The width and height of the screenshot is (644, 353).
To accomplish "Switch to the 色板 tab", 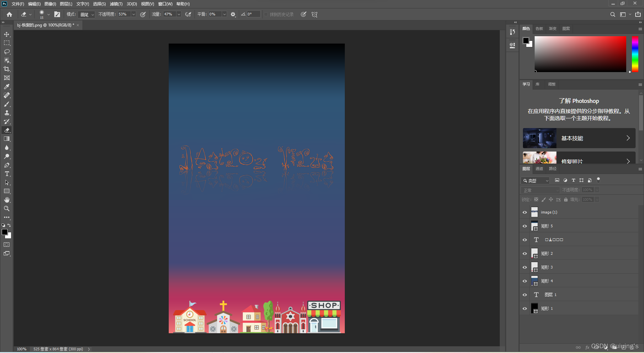I will click(x=539, y=28).
